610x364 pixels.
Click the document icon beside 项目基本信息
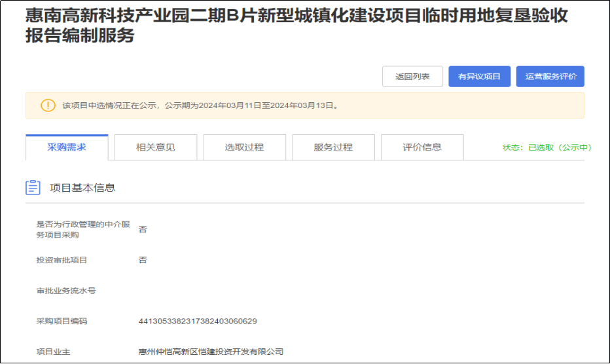pos(33,188)
